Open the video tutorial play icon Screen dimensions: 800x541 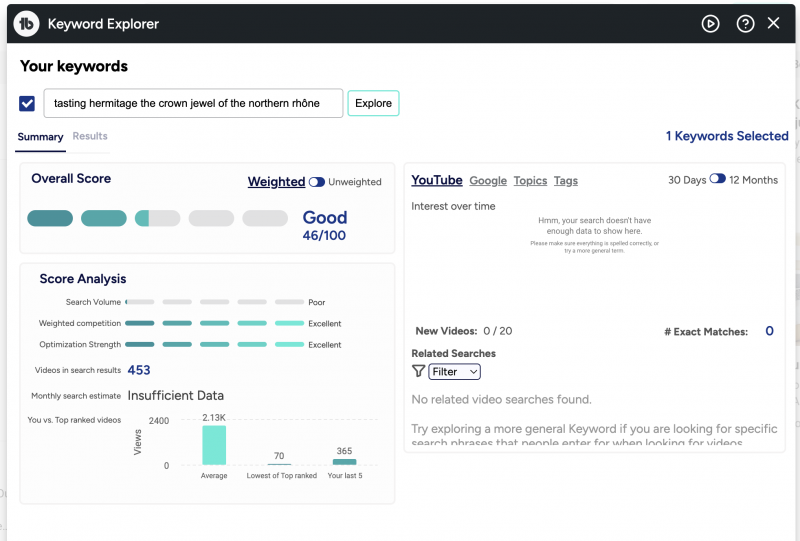[x=710, y=23]
